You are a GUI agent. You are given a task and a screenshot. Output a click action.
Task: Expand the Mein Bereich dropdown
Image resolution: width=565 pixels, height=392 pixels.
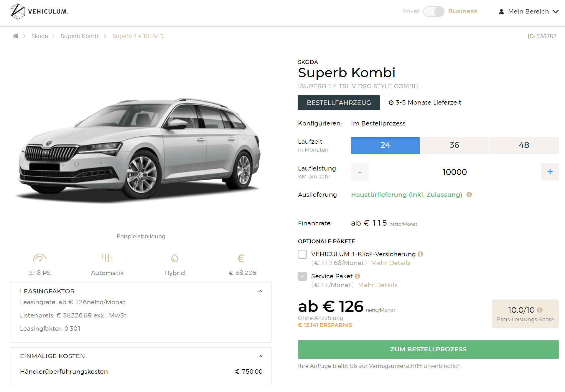(556, 11)
